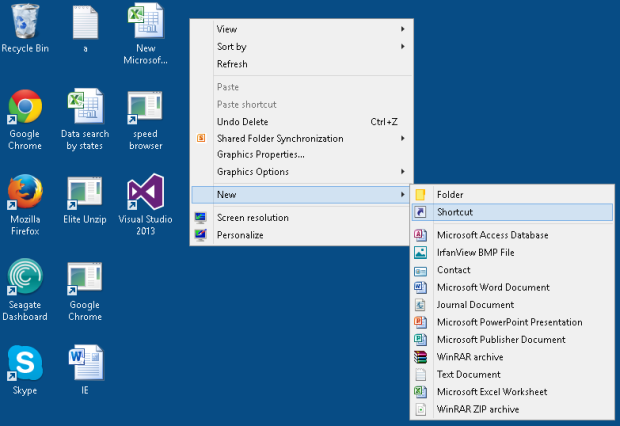Choose Refresh from the context menu

click(x=232, y=64)
